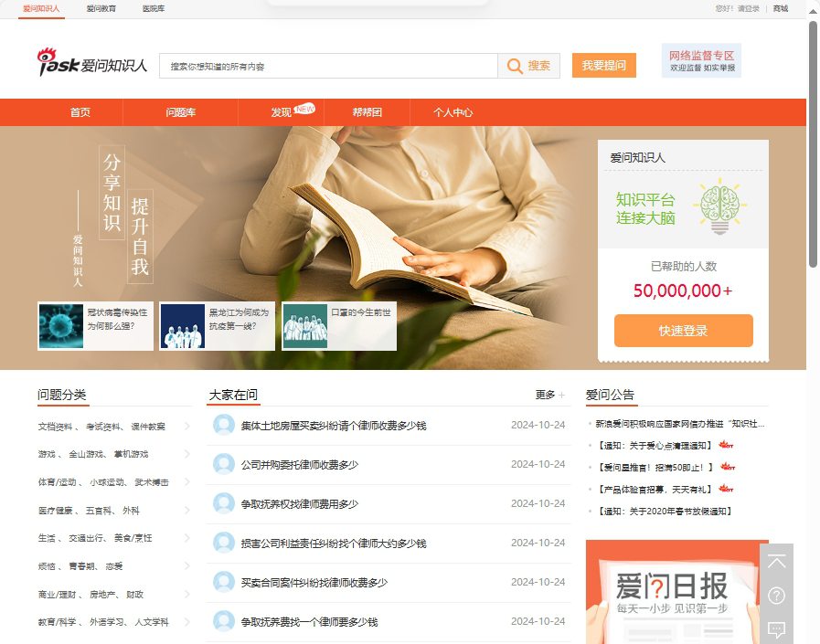Click the magnifier 搜索 search button
Viewport: 820px width, 644px height.
click(528, 66)
